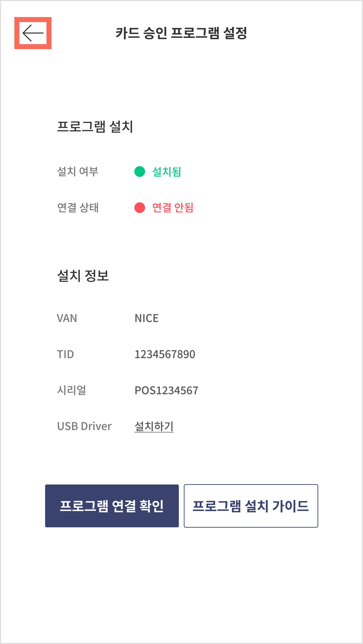Click the 설치하기 link for USB Driver

154,426
